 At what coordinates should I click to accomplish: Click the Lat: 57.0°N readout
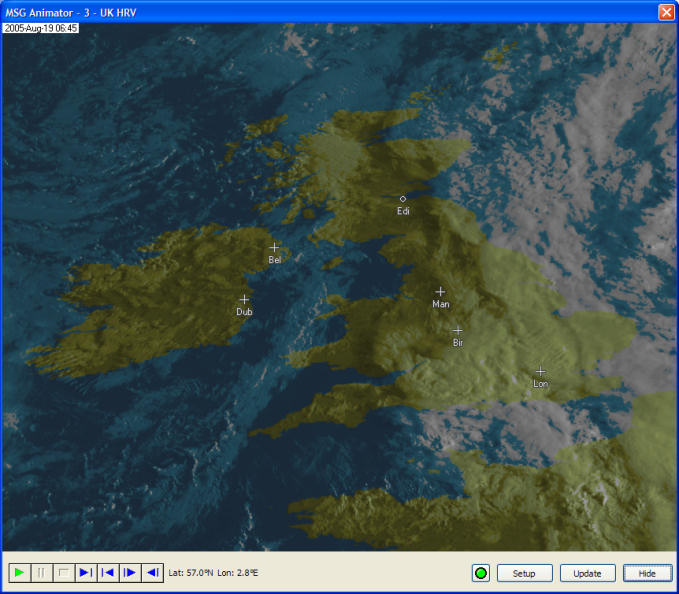pyautogui.click(x=191, y=573)
